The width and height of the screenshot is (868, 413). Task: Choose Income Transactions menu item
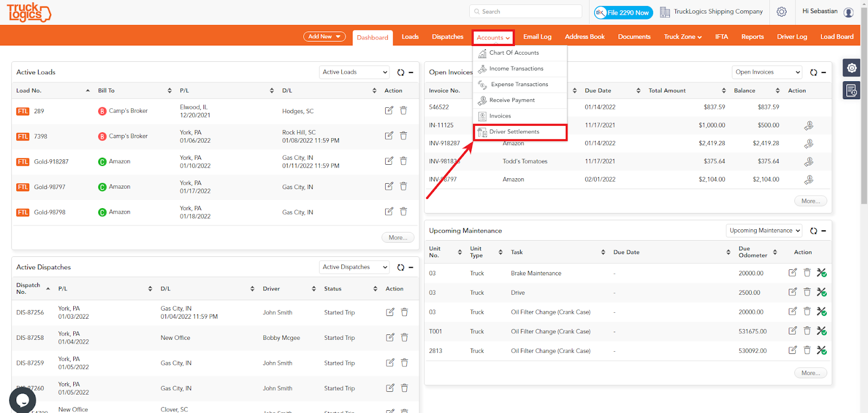coord(520,69)
